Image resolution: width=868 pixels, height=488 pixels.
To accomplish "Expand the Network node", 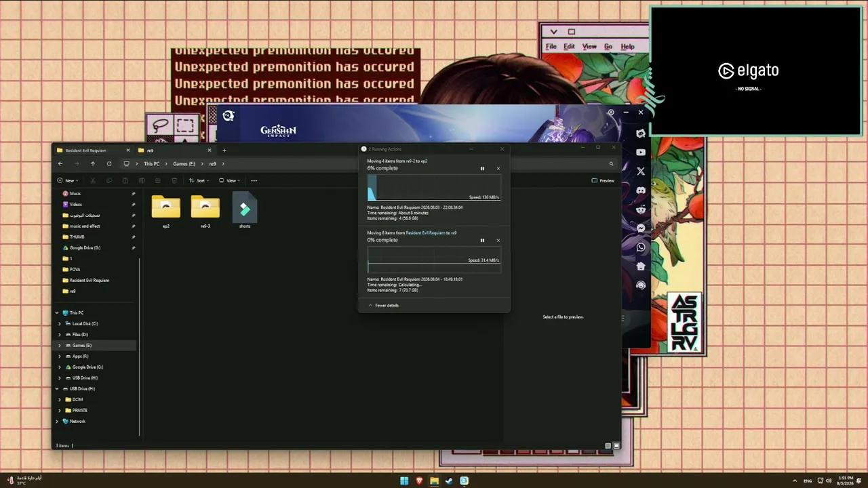I will tap(57, 422).
